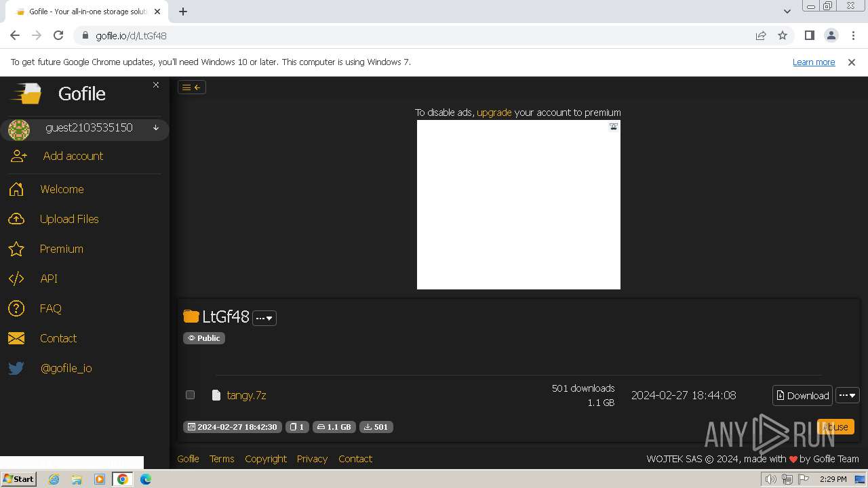Open the @gofile_io Twitter link
868x488 pixels.
click(x=66, y=368)
